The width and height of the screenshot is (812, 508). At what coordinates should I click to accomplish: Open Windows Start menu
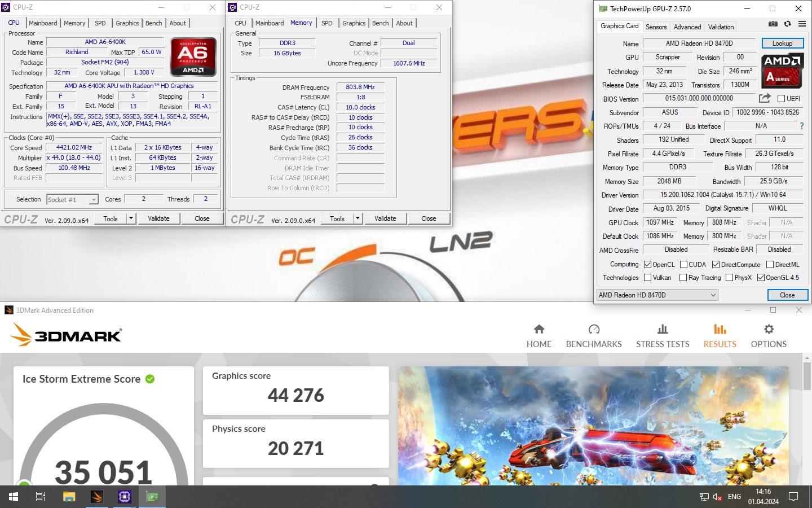point(14,497)
